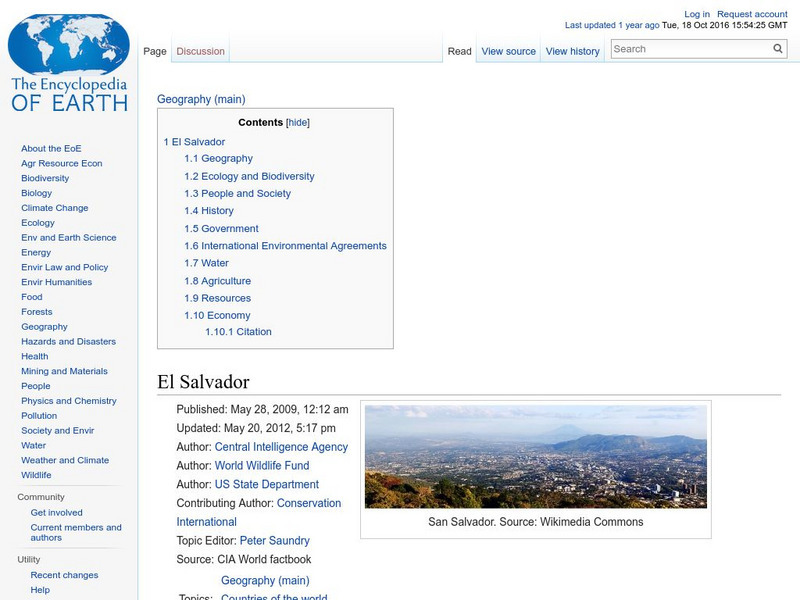The image size is (800, 600).
Task: Switch to the Page tab
Action: click(x=155, y=51)
